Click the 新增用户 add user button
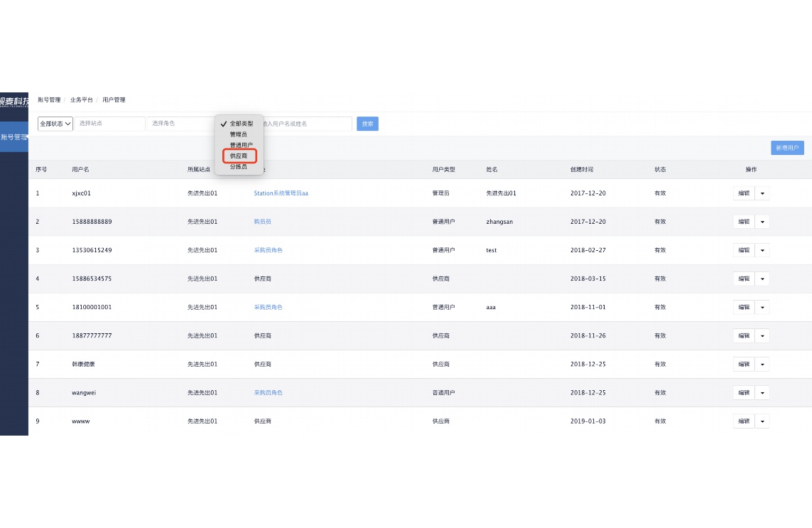 click(787, 148)
